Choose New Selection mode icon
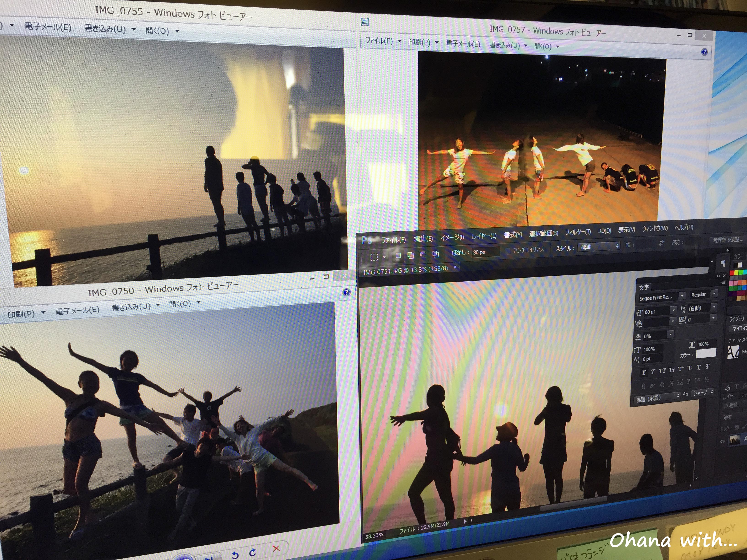The image size is (747, 560). click(x=398, y=255)
